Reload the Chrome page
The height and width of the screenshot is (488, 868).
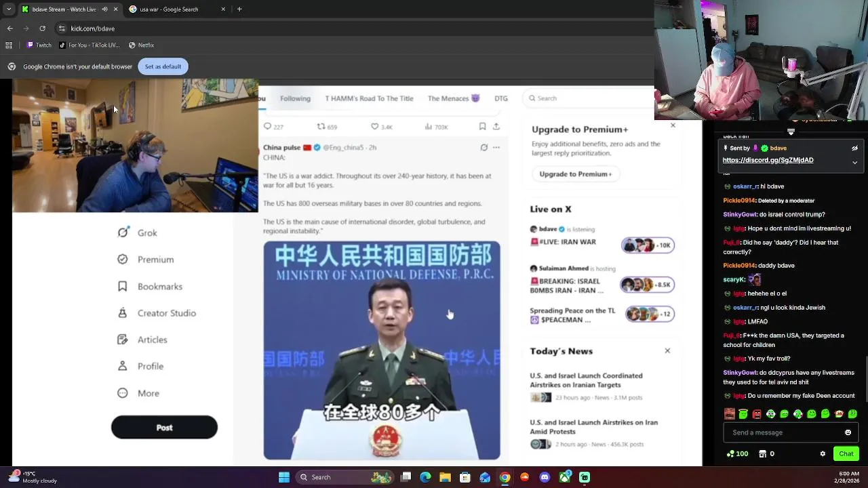coord(43,28)
